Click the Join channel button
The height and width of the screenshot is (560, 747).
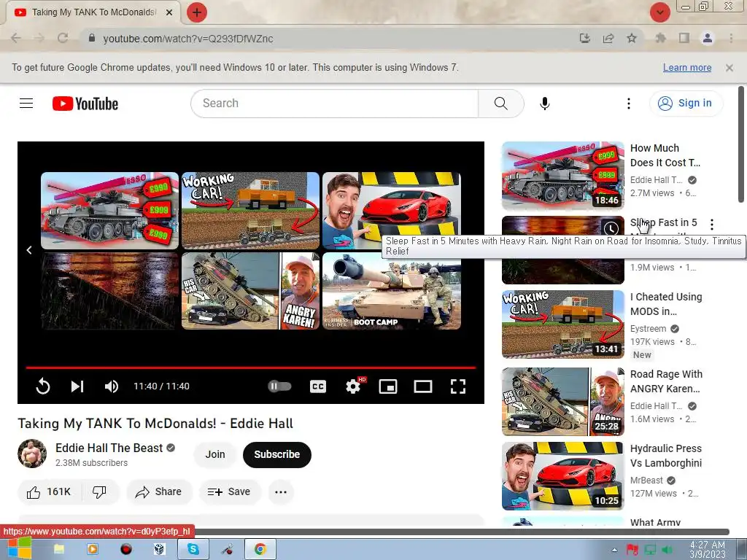click(215, 454)
